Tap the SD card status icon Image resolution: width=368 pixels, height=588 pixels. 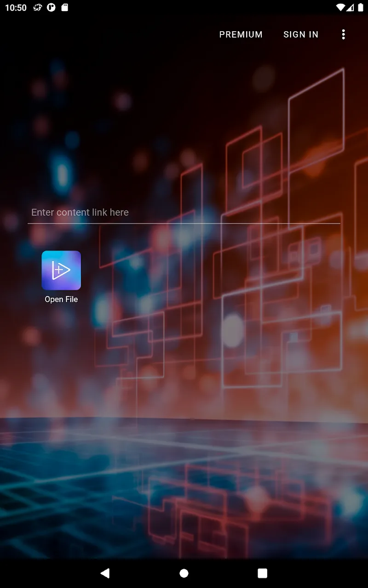point(65,8)
